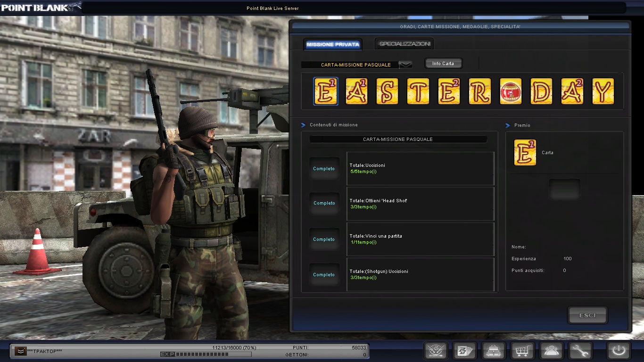The height and width of the screenshot is (362, 644).
Task: Click the 11213/16000 (70%) experience text
Action: (x=234, y=348)
